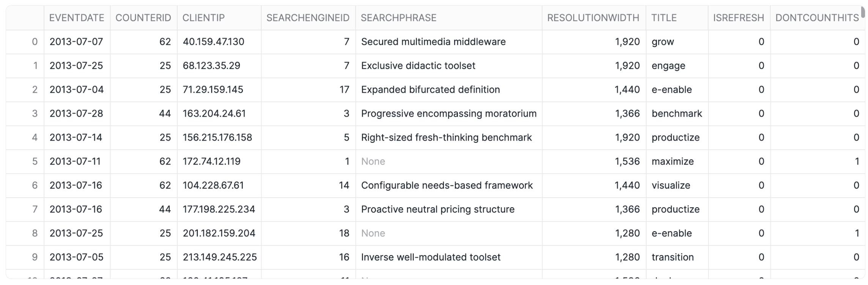Screen dimensions: 868x285
Task: Select the ISREFRESH column header
Action: tap(738, 18)
